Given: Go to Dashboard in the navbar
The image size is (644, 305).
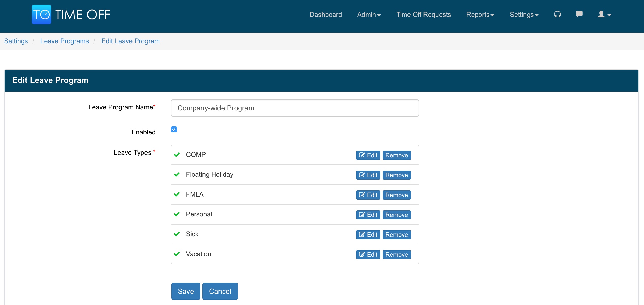Looking at the screenshot, I should coord(326,15).
